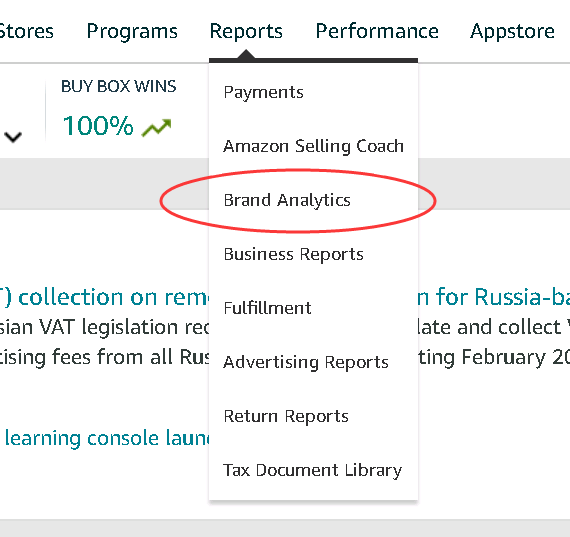
Task: Click the BUY BOX WINS label
Action: 119,87
